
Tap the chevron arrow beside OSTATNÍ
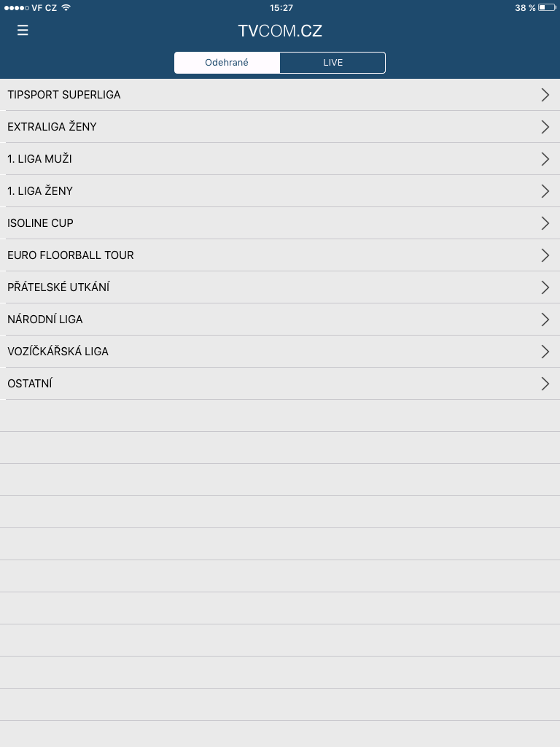tap(545, 384)
